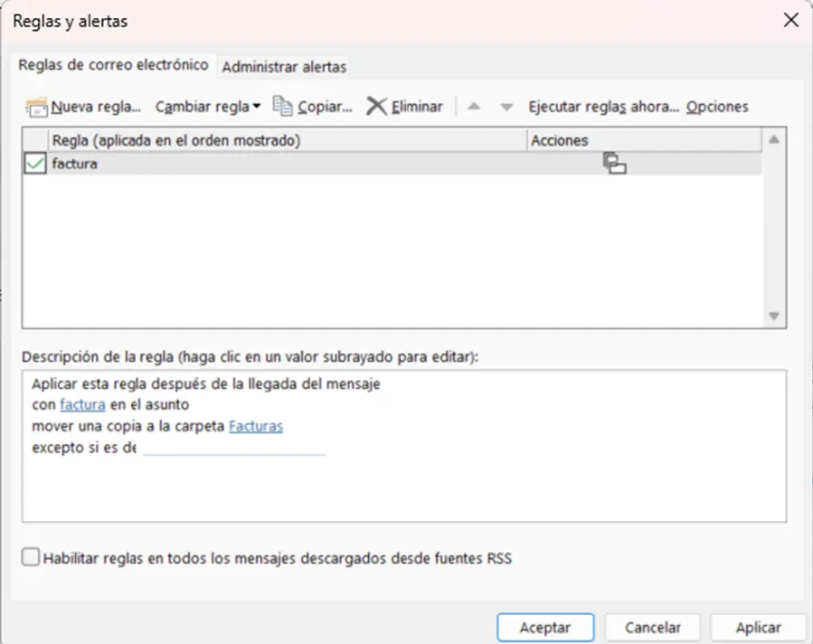Edit the factura subject link
The height and width of the screenshot is (644, 813).
83,404
